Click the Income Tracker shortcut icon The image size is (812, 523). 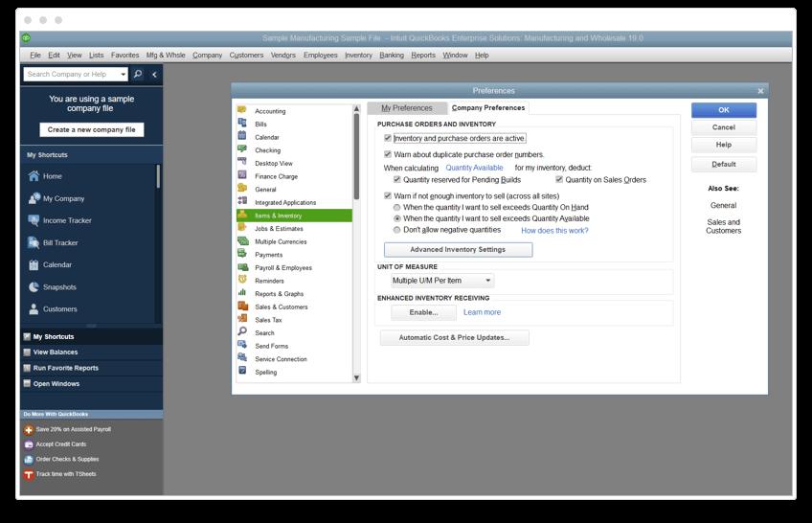click(x=34, y=220)
